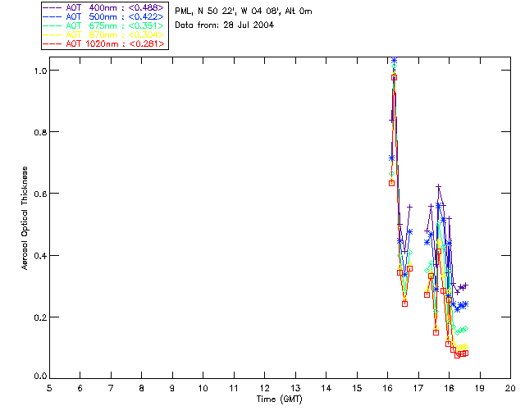Click the PML station location text

click(243, 11)
